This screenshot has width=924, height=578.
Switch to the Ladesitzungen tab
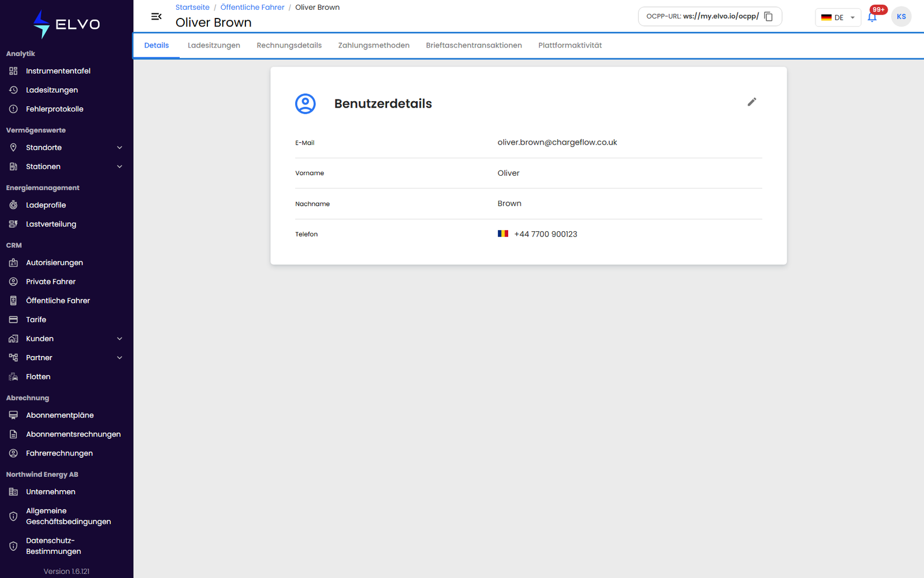(214, 46)
